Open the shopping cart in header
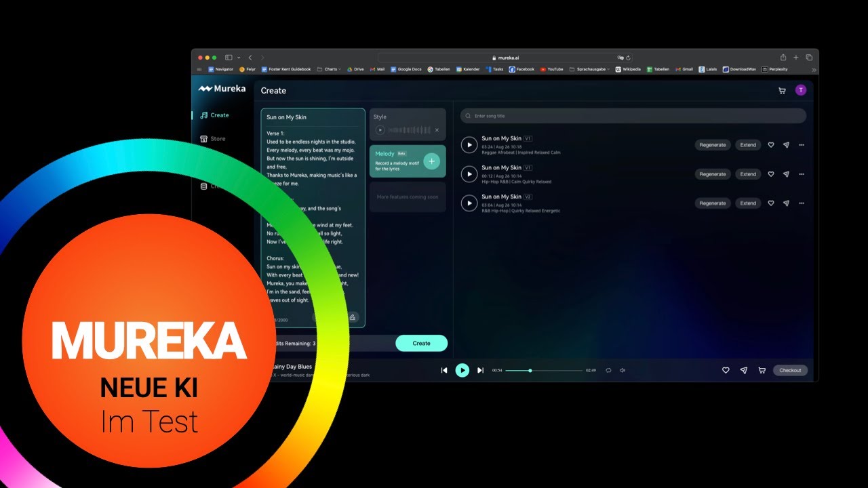 click(782, 90)
